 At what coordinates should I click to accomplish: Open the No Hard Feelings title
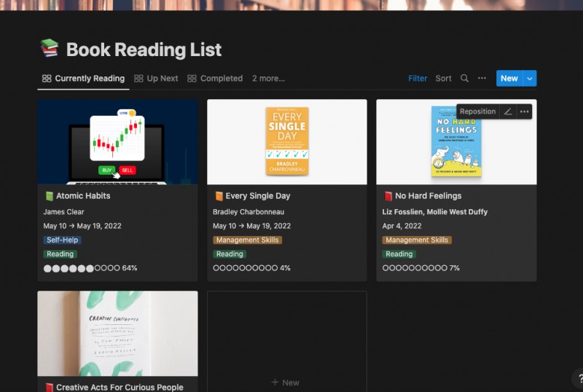[428, 196]
